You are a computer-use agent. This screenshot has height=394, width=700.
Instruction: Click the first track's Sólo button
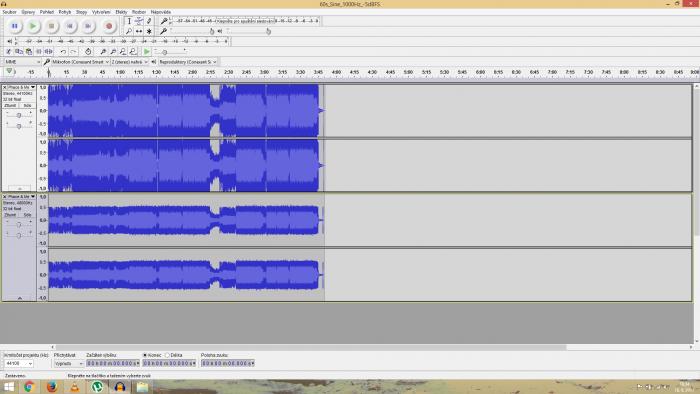28,106
